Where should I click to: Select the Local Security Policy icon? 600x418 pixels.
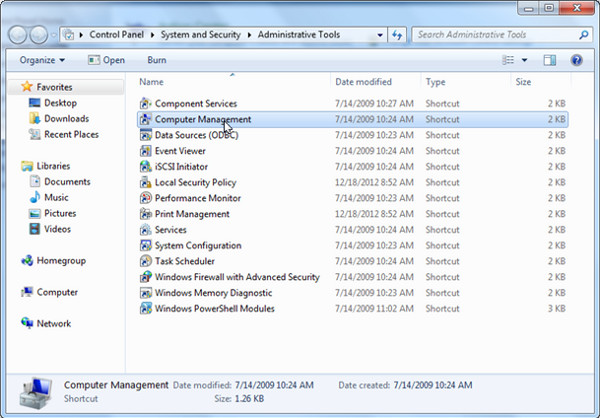tap(145, 182)
